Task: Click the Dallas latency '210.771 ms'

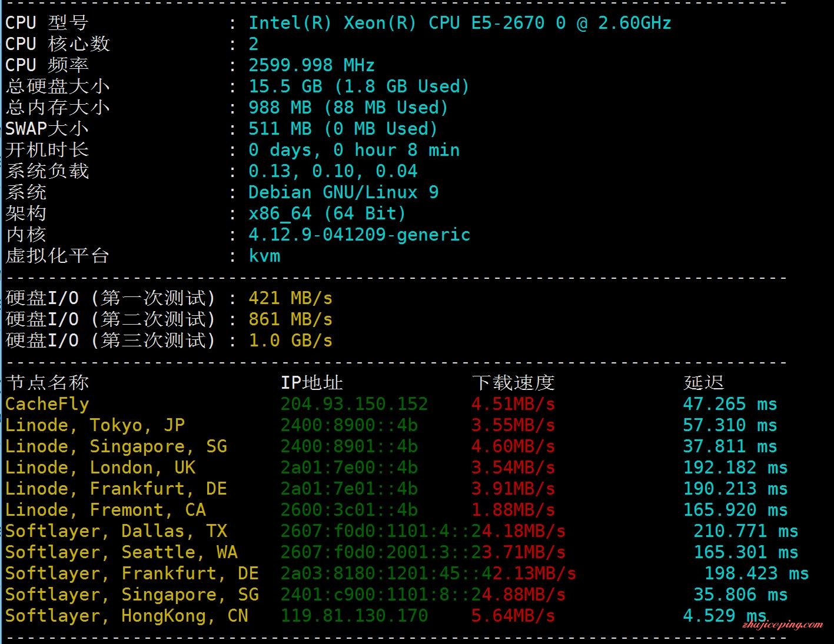Action: [x=746, y=531]
